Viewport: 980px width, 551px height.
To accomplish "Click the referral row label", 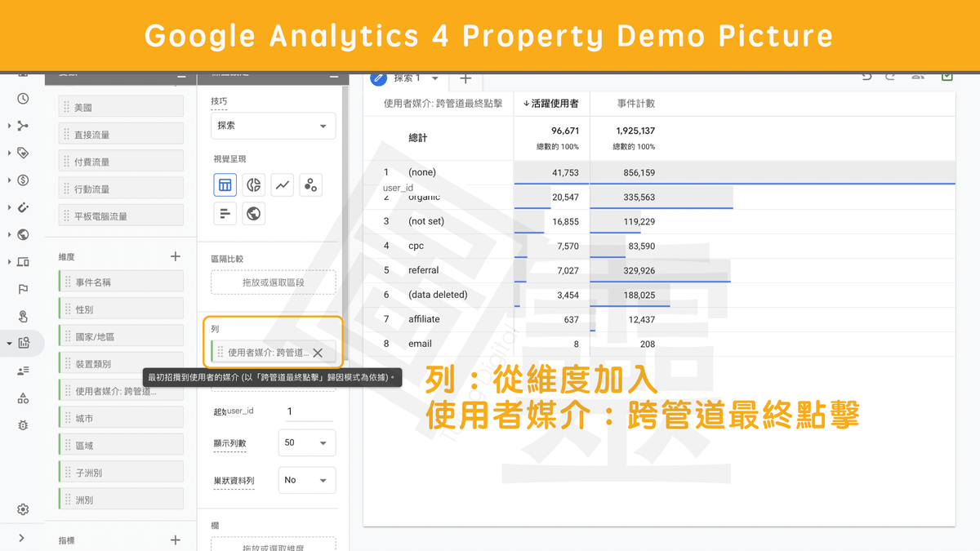I will tap(423, 270).
